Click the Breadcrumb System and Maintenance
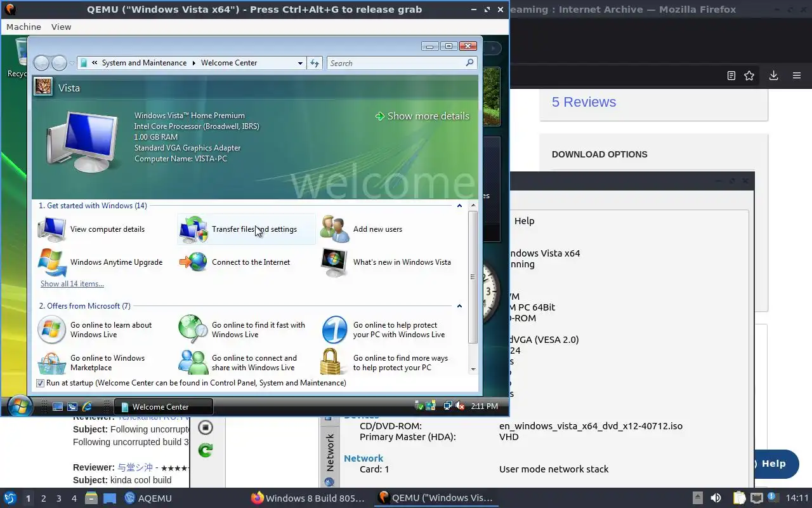812x508 pixels. click(x=144, y=63)
